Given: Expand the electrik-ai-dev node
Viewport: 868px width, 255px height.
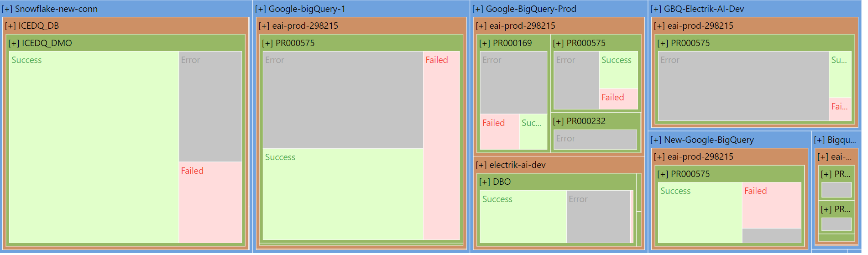Looking at the screenshot, I should pyautogui.click(x=481, y=165).
